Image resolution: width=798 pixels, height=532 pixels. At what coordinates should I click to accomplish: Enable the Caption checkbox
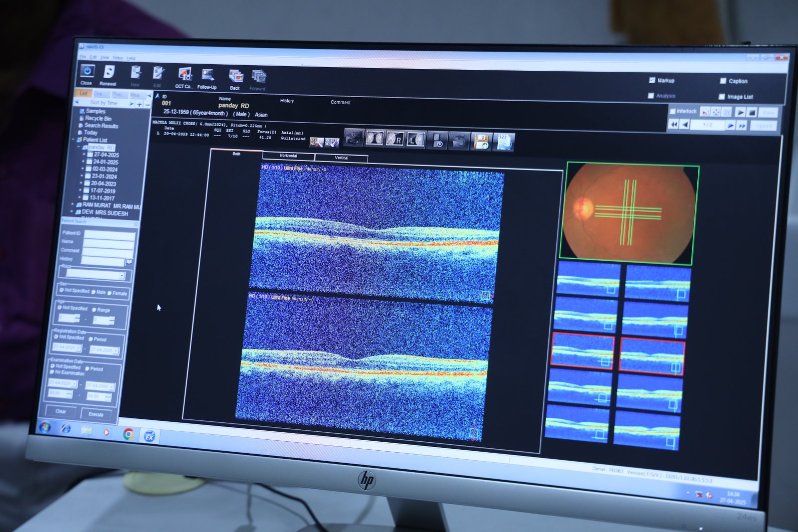coord(723,81)
